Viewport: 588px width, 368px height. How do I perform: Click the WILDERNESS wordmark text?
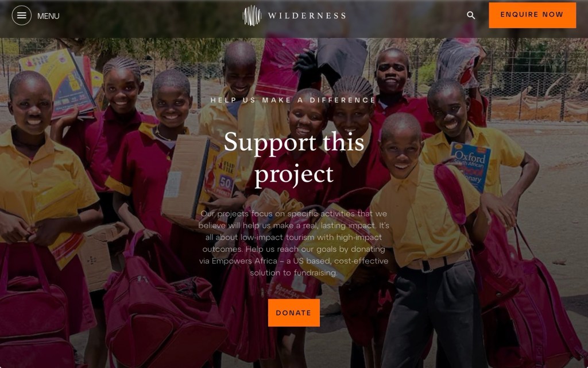[x=307, y=16]
